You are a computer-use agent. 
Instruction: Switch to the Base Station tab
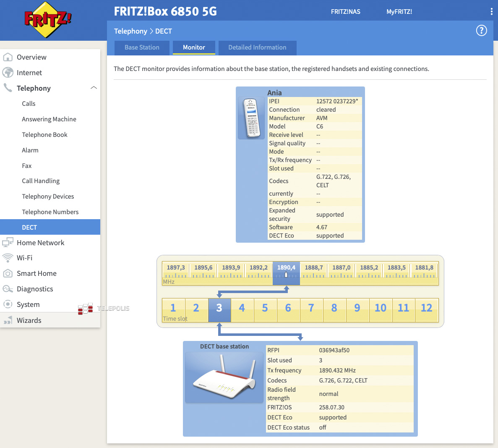click(142, 47)
